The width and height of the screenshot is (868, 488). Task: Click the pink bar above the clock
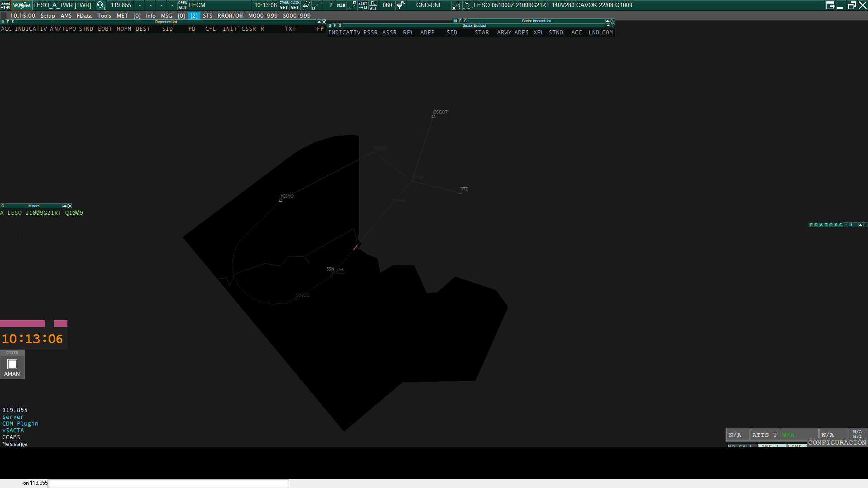click(23, 323)
